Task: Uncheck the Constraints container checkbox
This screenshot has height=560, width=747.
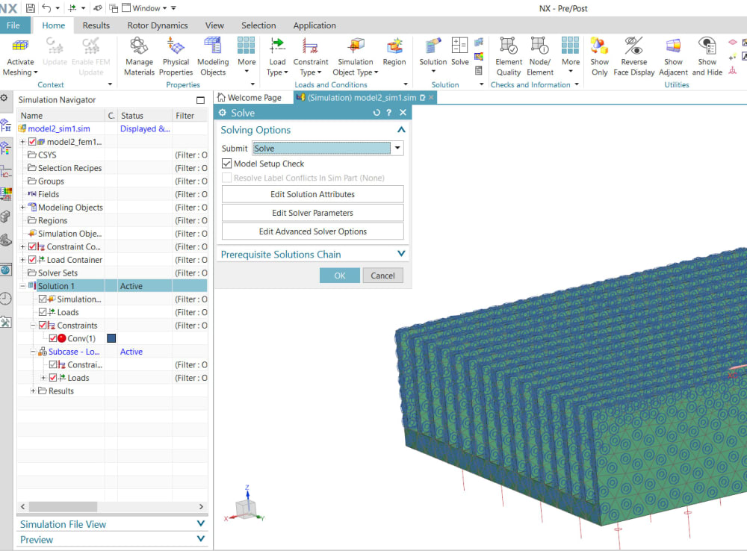Action: point(41,325)
